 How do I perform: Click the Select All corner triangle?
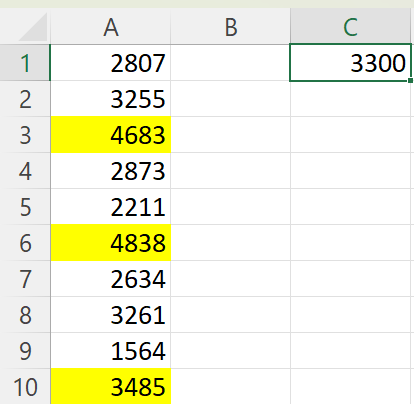click(x=33, y=27)
